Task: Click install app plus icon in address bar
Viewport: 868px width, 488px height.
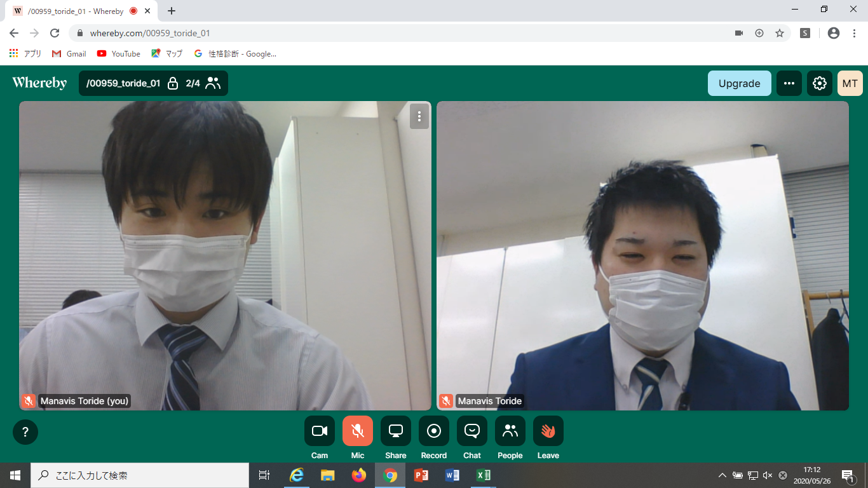Action: point(759,33)
